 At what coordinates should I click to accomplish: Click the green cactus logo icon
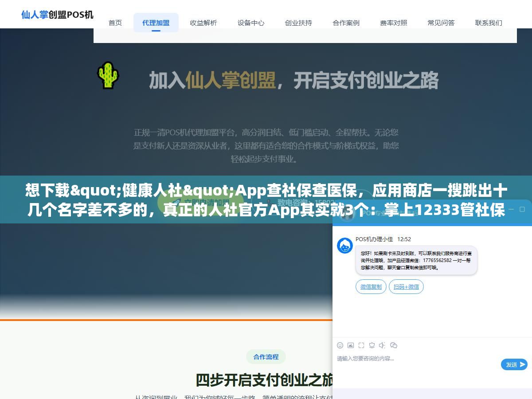click(x=108, y=75)
